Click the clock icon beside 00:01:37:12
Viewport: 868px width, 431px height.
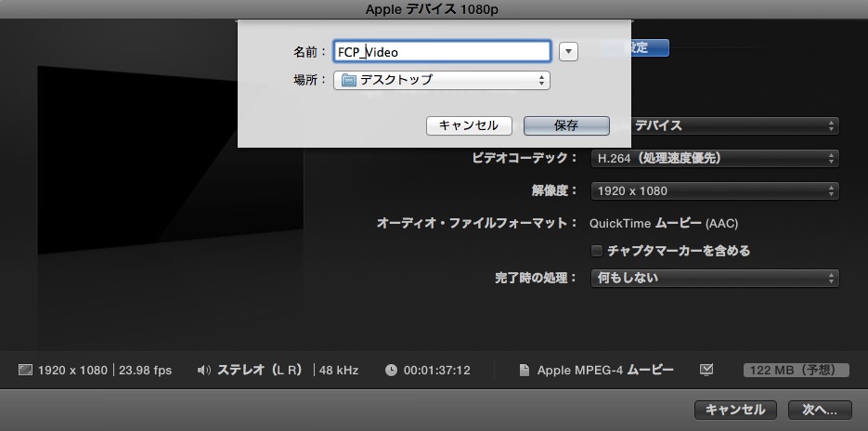point(392,370)
